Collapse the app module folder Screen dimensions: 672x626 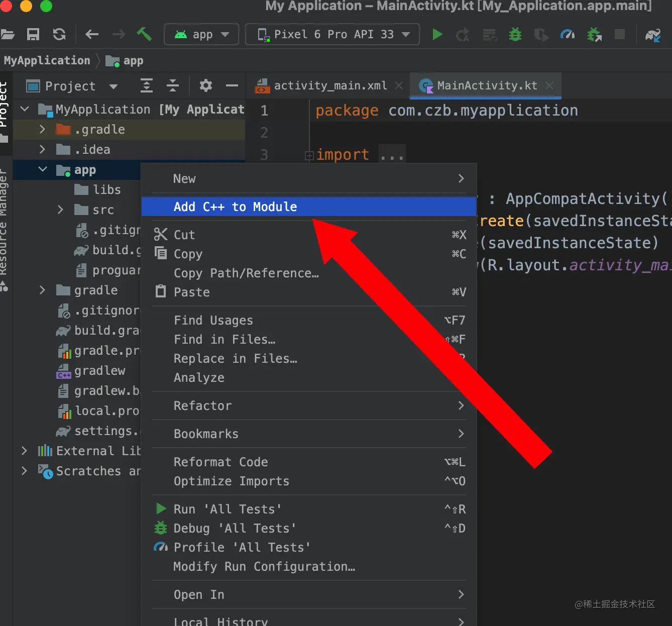pyautogui.click(x=43, y=170)
